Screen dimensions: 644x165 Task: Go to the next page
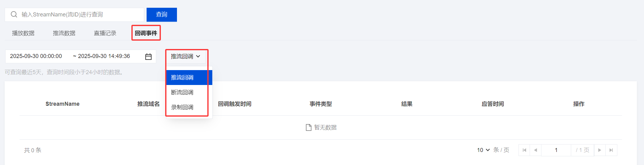(600, 150)
